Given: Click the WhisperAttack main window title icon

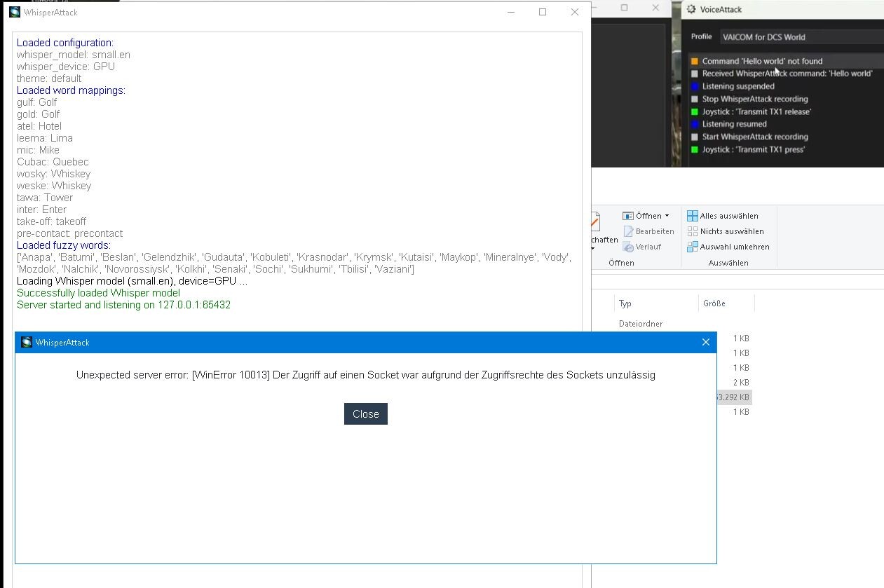Looking at the screenshot, I should (x=15, y=12).
